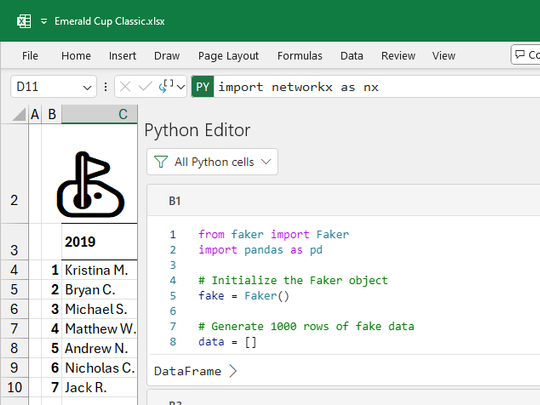Select column A header
Image resolution: width=540 pixels, height=405 pixels.
(35, 114)
